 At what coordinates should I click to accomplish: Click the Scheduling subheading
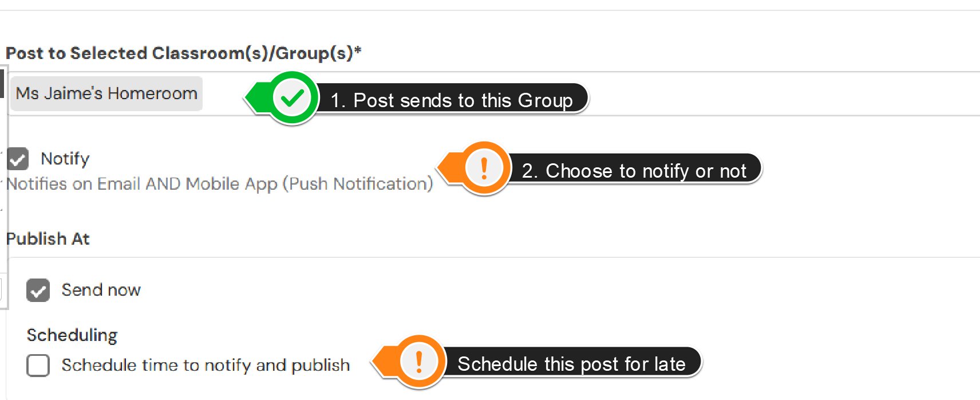72,335
